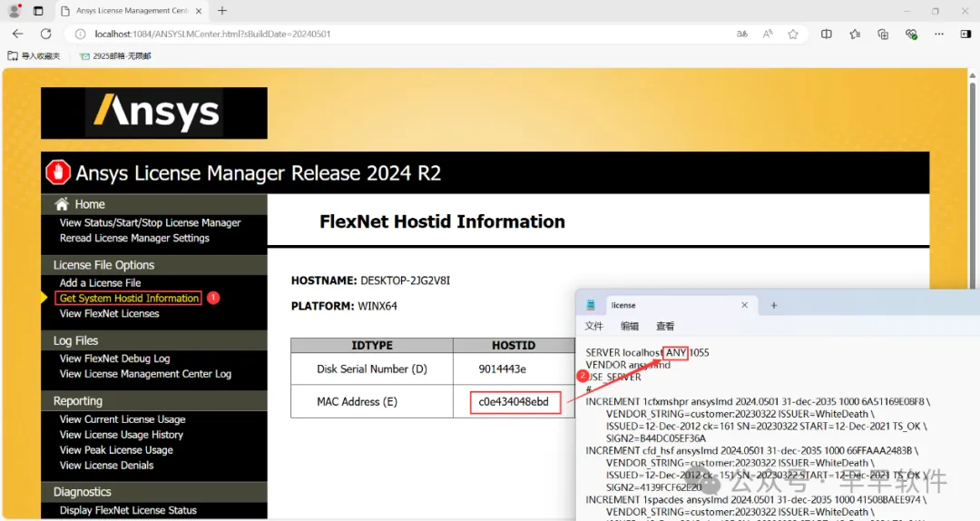Open View FlexNet Debug Log
Viewport: 980px width, 521px height.
[x=114, y=359]
